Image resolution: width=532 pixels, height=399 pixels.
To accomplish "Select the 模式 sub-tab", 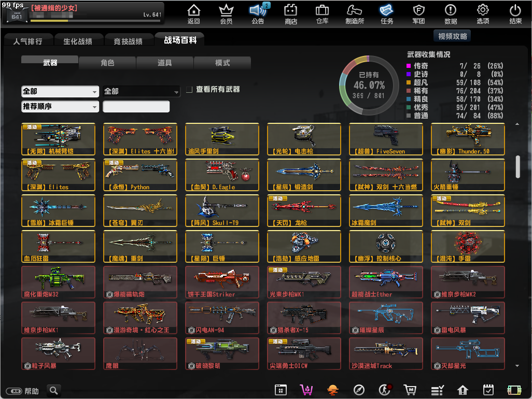I will [222, 63].
